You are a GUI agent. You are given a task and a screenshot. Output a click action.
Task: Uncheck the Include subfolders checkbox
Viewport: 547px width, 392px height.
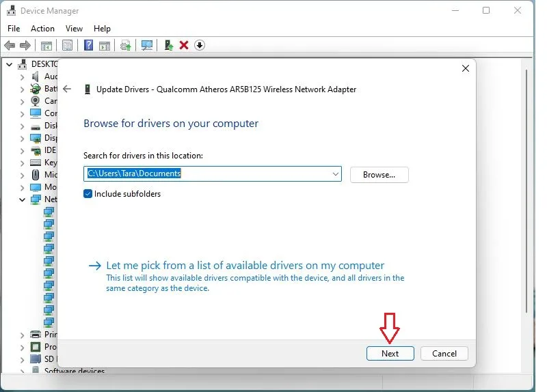click(x=88, y=194)
